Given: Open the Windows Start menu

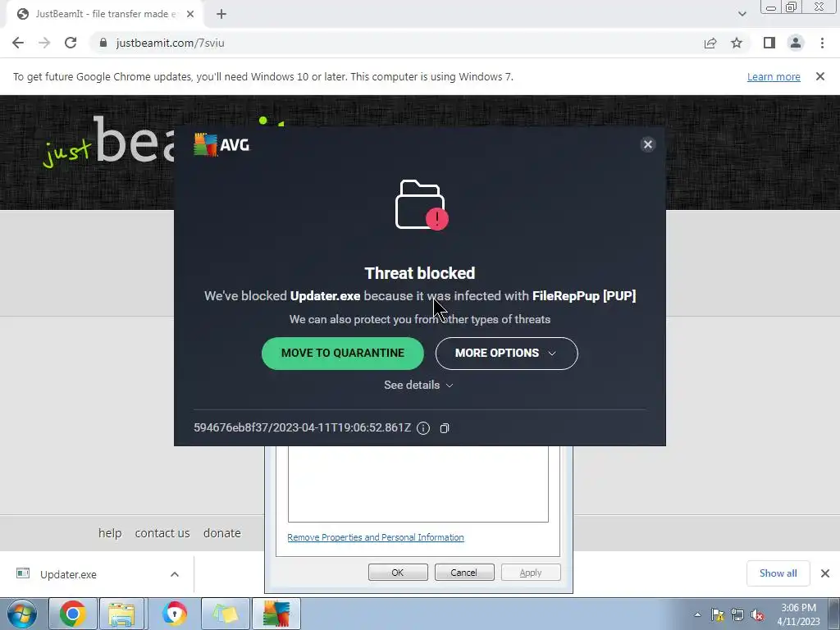Looking at the screenshot, I should [22, 614].
